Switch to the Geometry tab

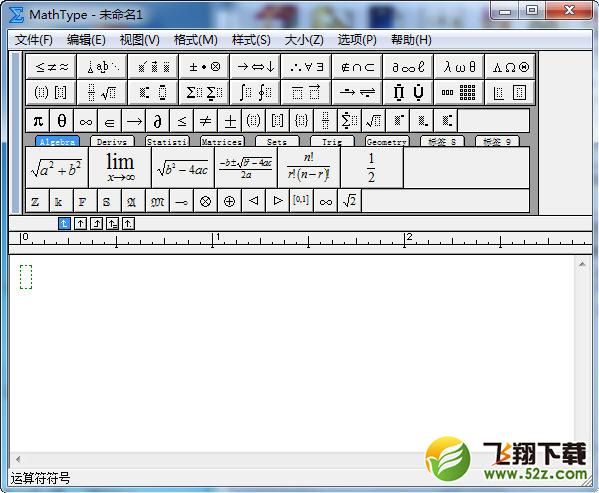point(387,142)
